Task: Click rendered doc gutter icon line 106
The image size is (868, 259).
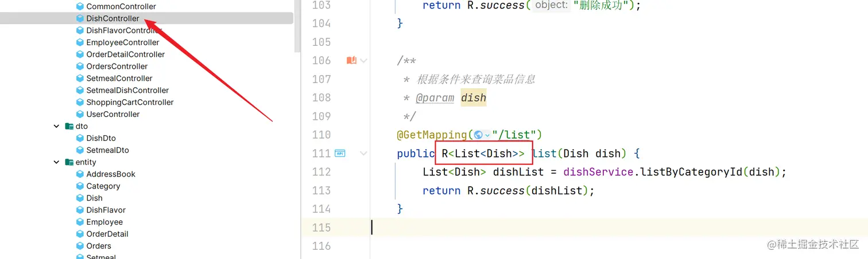Action: coord(351,60)
